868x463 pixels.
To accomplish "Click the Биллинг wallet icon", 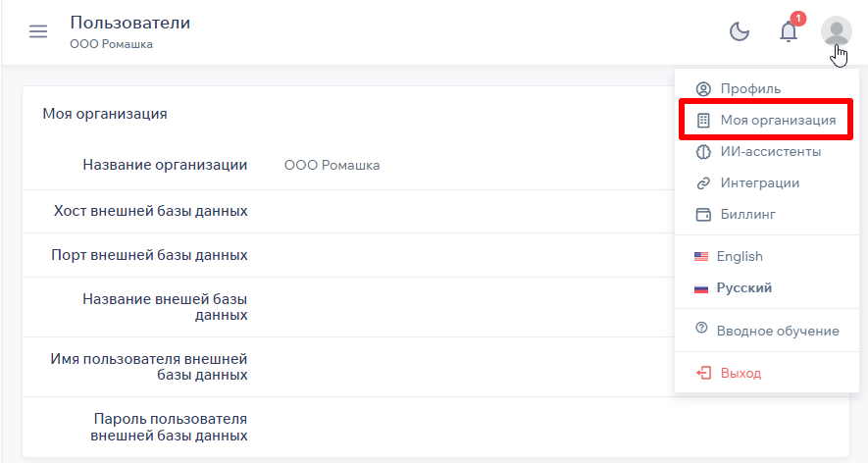I will 702,215.
